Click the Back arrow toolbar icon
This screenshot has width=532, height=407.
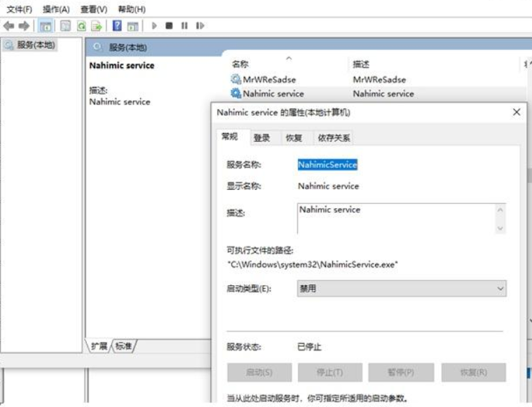pyautogui.click(x=8, y=26)
